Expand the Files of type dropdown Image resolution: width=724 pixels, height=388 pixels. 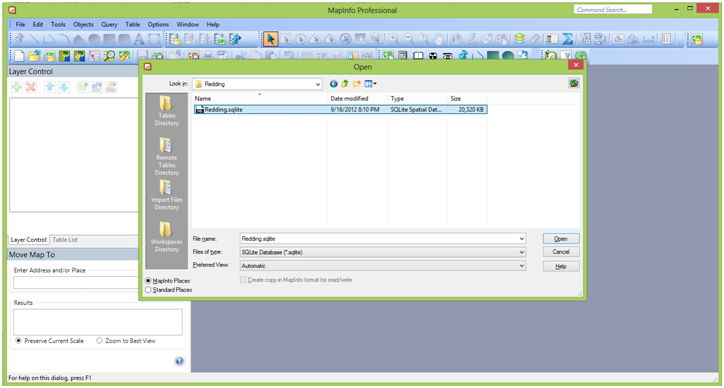point(522,252)
